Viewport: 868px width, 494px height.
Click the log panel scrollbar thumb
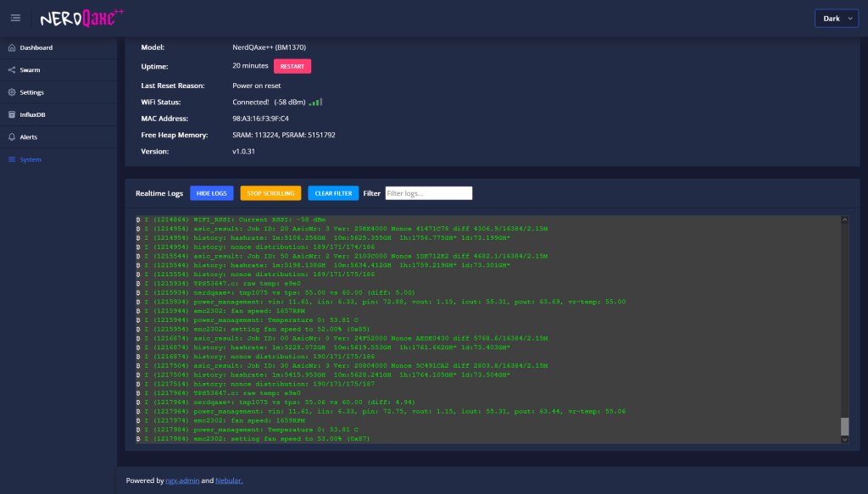843,425
